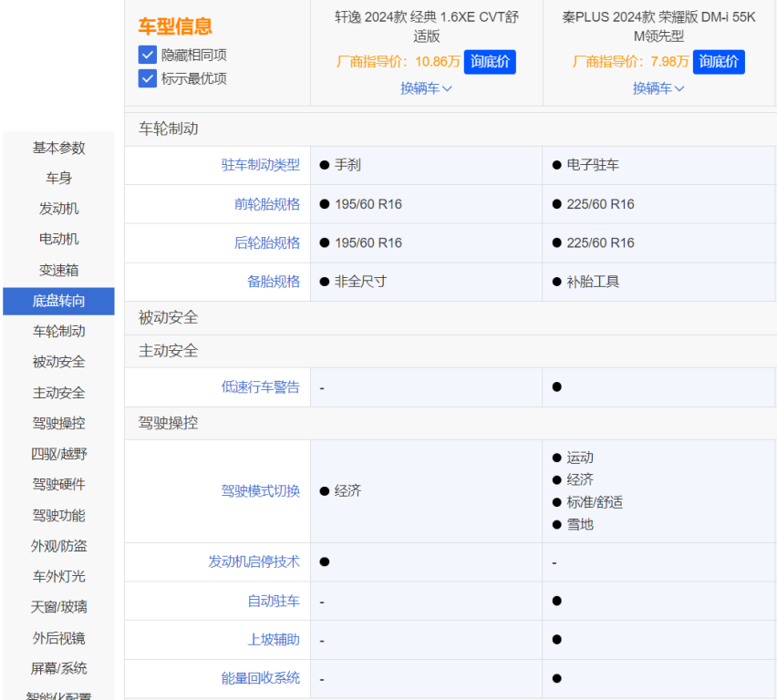Image resolution: width=777 pixels, height=700 pixels.
Task: Open 发动机启停技术 parameter link
Action: coord(254,561)
